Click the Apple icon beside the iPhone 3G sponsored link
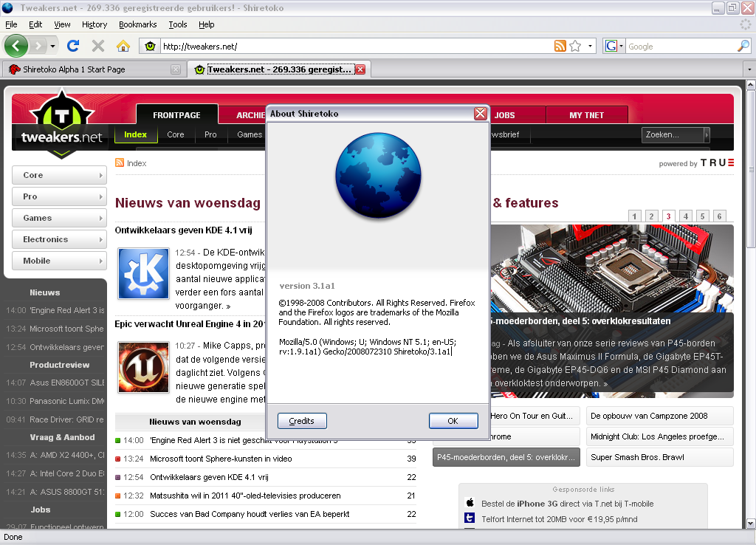756x545 pixels. 470,503
